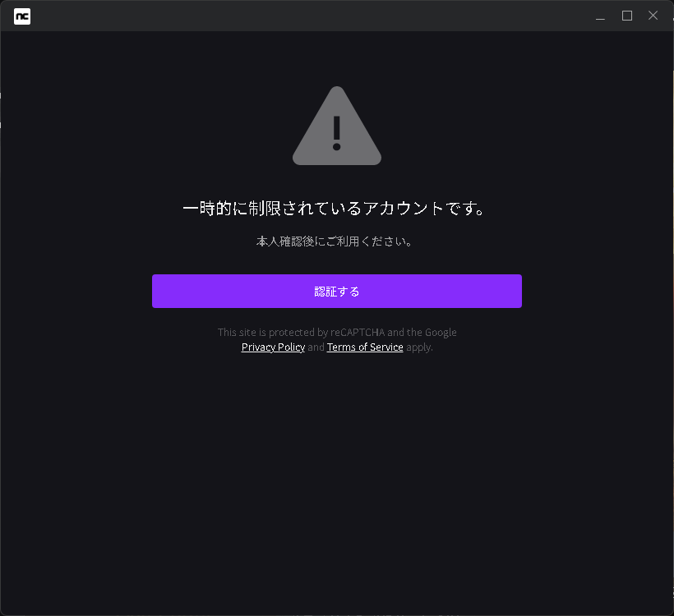674x616 pixels.
Task: Open the Privacy Policy link
Action: tap(273, 347)
